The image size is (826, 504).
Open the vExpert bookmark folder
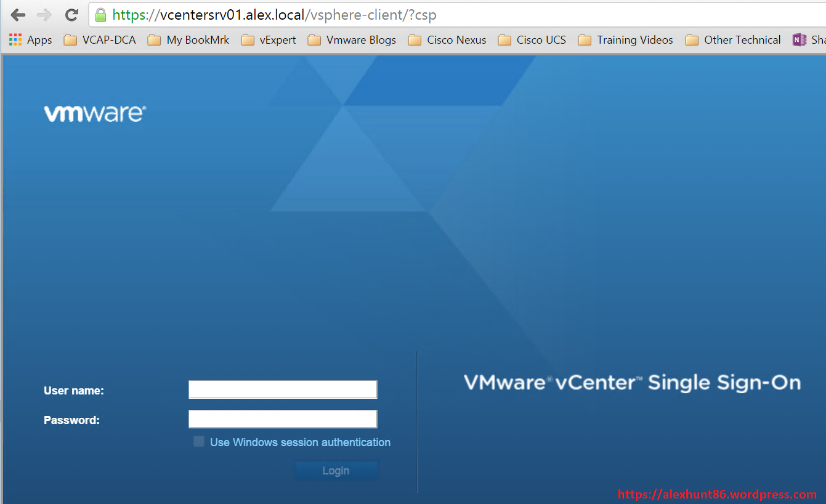[x=269, y=40]
